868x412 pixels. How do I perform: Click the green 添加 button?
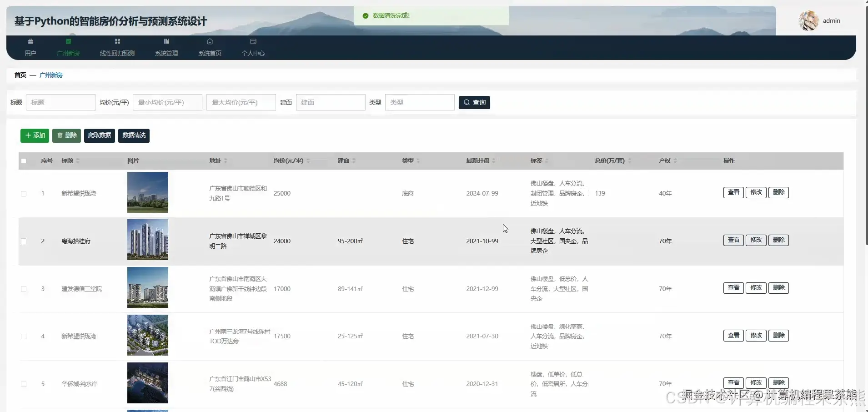[35, 136]
